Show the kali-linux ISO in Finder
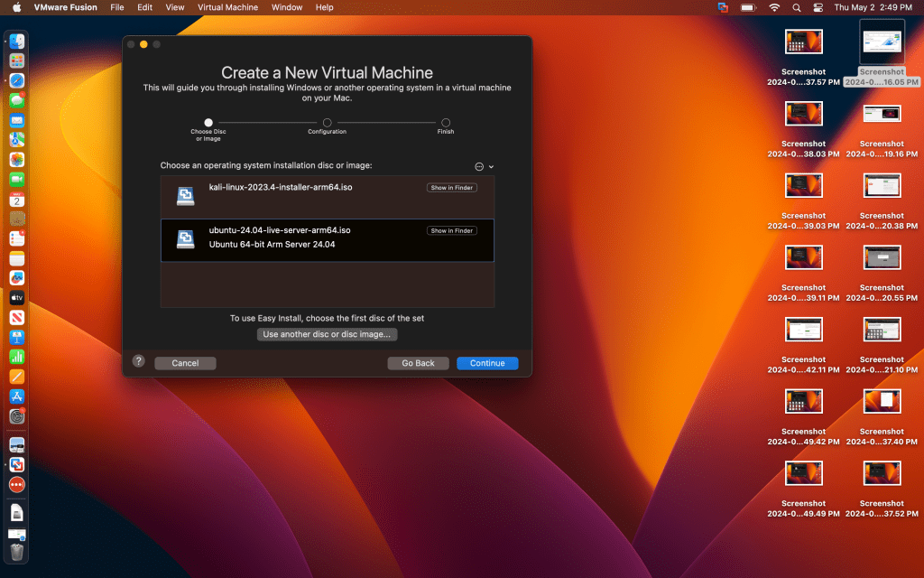Viewport: 924px width, 578px height. [451, 188]
